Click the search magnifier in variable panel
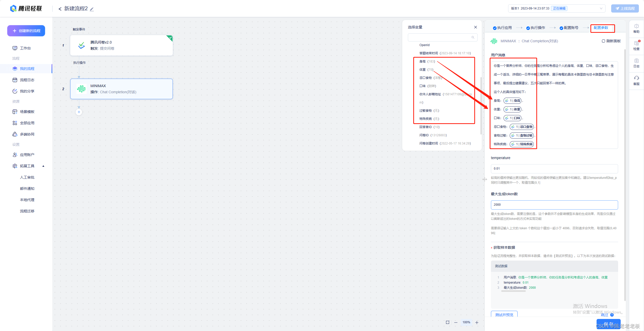The height and width of the screenshot is (331, 644). [x=473, y=37]
